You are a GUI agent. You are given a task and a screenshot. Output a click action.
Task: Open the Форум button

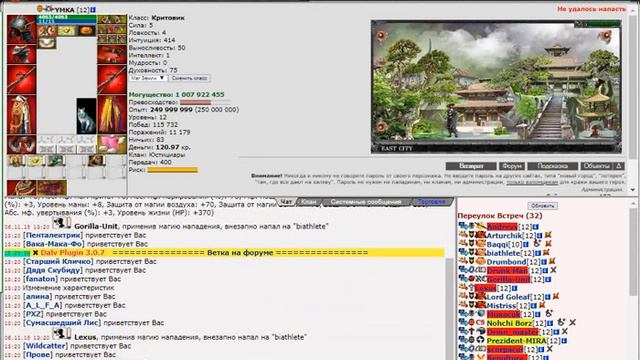(x=511, y=166)
